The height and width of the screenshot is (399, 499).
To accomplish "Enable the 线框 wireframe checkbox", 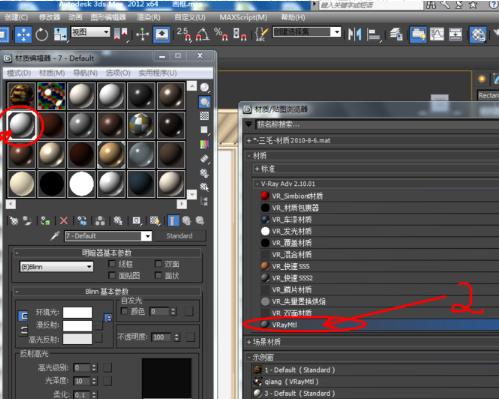I will pos(112,264).
